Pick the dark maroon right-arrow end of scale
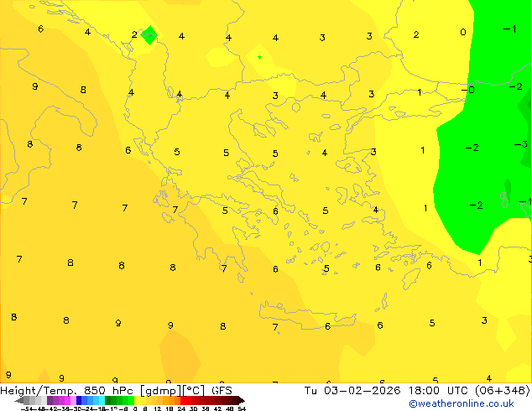 click(241, 400)
